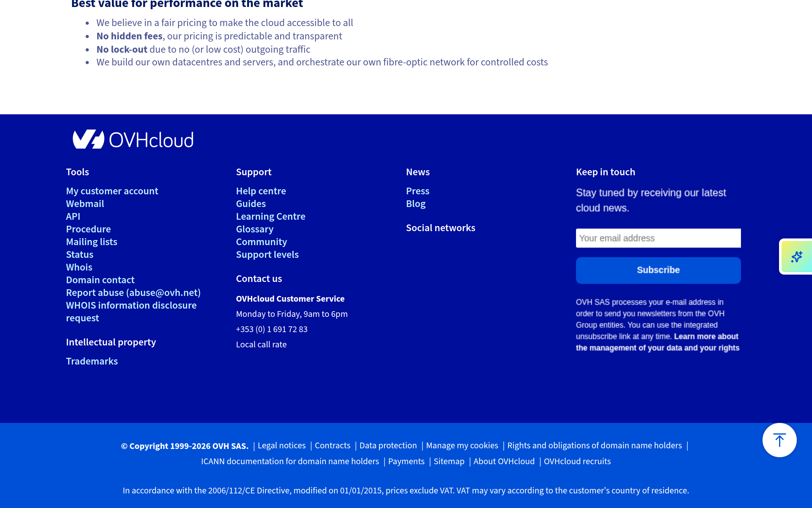Open the Guides link
Viewport: 812px width, 508px height.
pyautogui.click(x=251, y=204)
